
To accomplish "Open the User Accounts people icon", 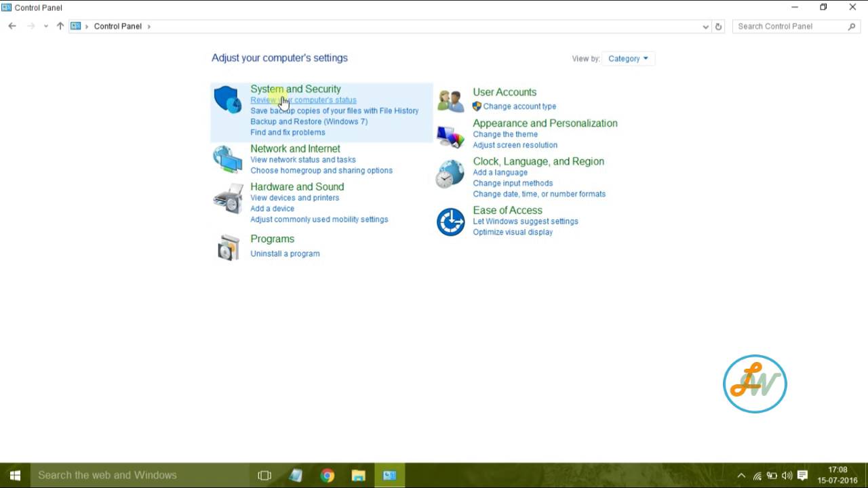I will point(450,100).
